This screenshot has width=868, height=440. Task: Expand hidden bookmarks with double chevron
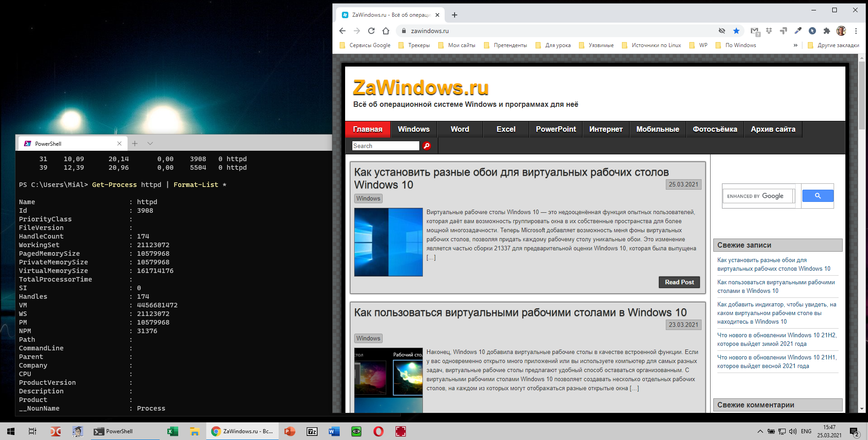796,45
